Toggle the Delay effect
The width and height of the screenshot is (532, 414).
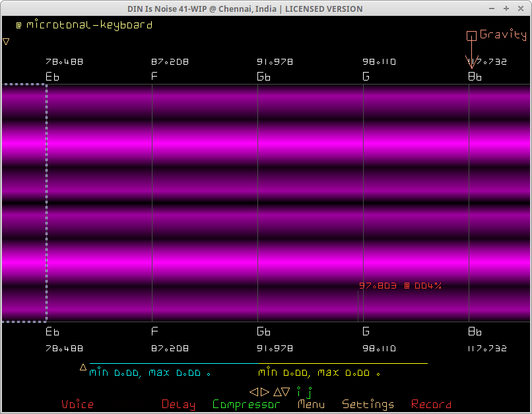178,404
